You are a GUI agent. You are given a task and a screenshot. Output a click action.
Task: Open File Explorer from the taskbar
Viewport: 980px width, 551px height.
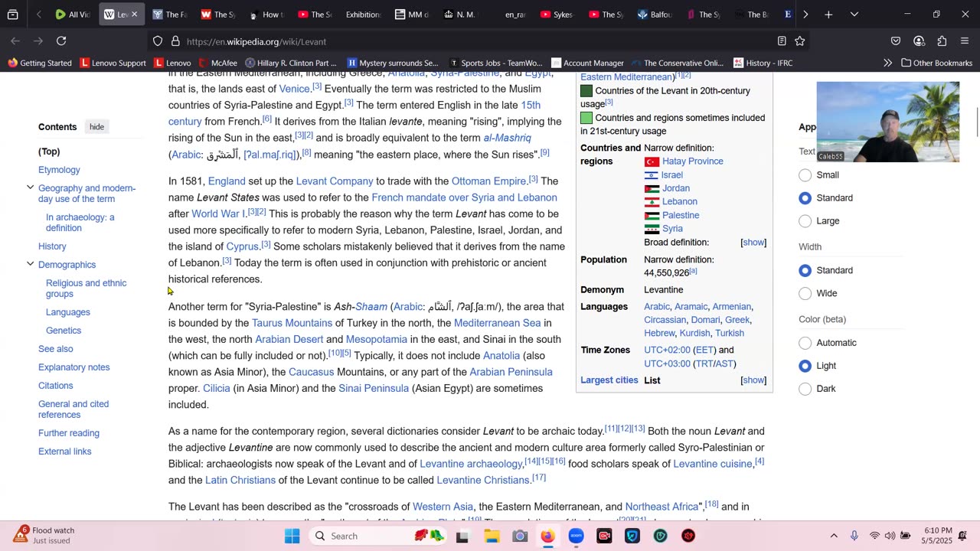tap(491, 536)
